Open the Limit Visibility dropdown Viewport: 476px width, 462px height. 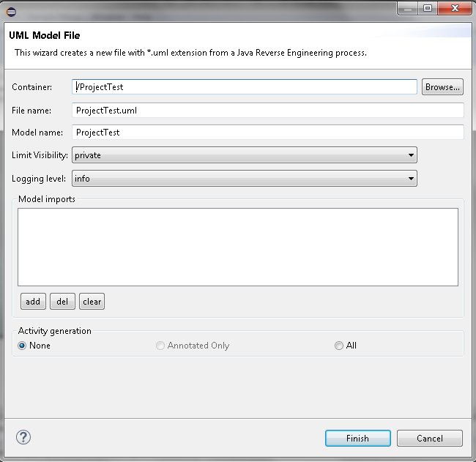point(244,155)
